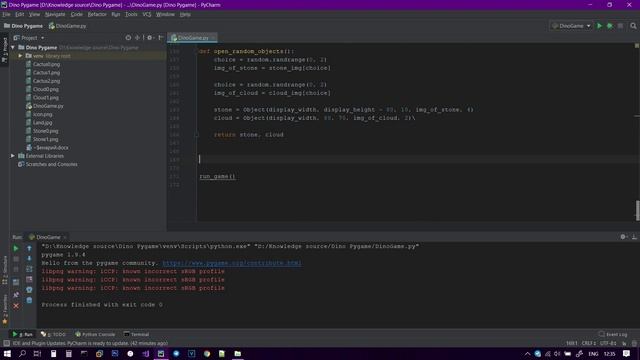Open the Code menu
The width and height of the screenshot is (640, 360).
pos(76,14)
